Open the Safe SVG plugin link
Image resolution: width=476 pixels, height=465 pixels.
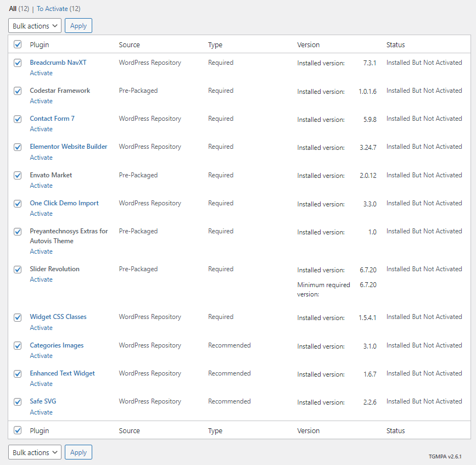[x=43, y=401]
